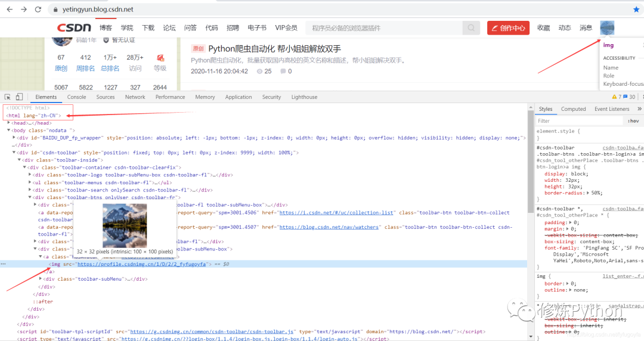
Task: Expand the head element node
Action: coord(8,123)
